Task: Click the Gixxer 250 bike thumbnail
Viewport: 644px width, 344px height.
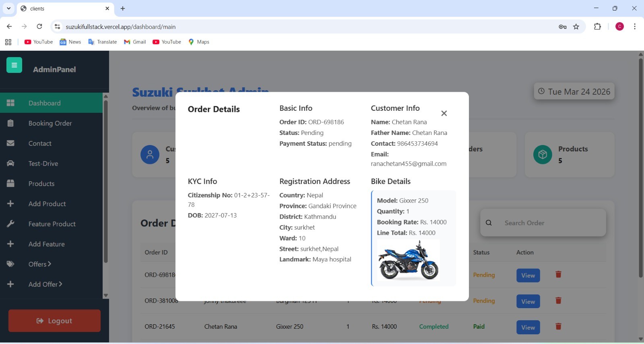Action: (x=408, y=260)
